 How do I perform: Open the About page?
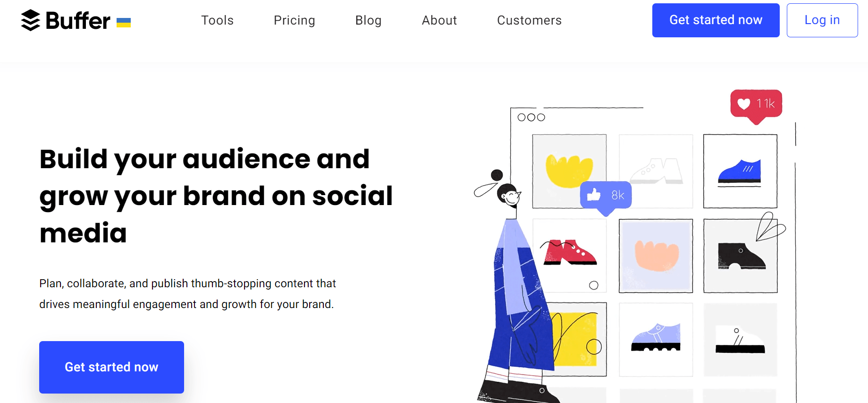tap(439, 20)
